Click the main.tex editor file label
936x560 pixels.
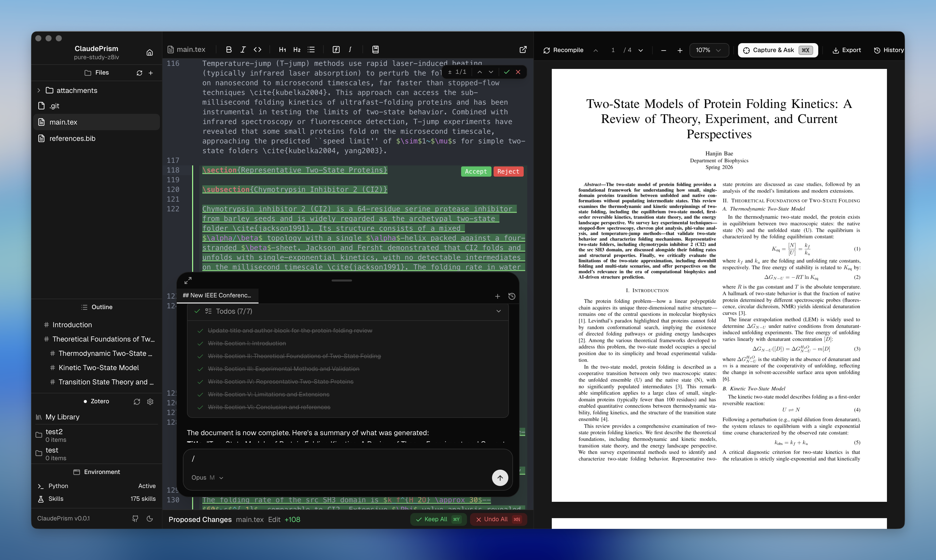click(186, 50)
